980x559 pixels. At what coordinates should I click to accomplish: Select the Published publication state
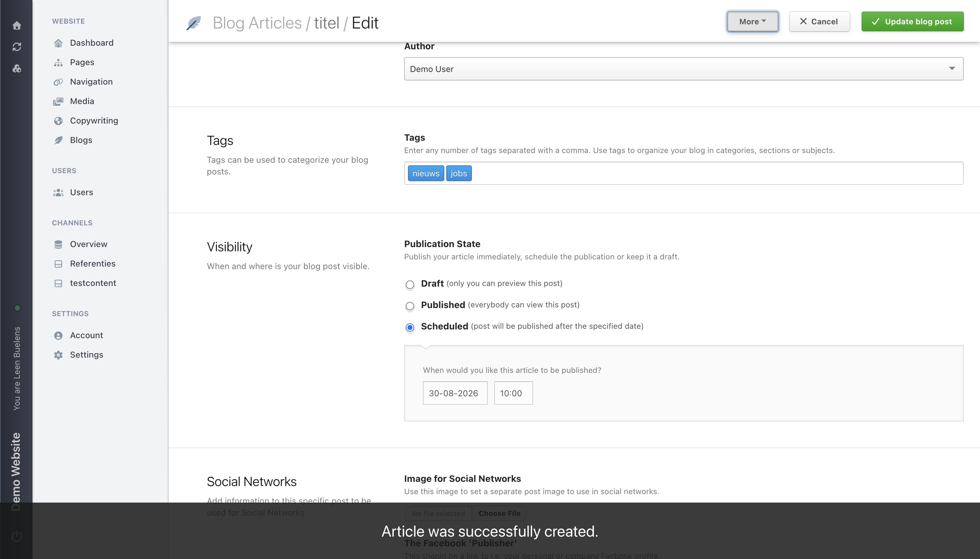pyautogui.click(x=410, y=306)
